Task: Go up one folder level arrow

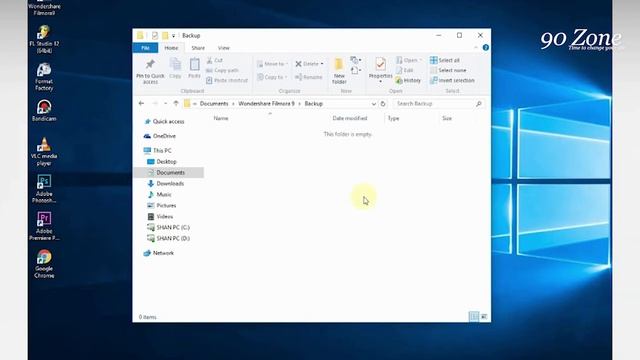Action: (x=176, y=104)
